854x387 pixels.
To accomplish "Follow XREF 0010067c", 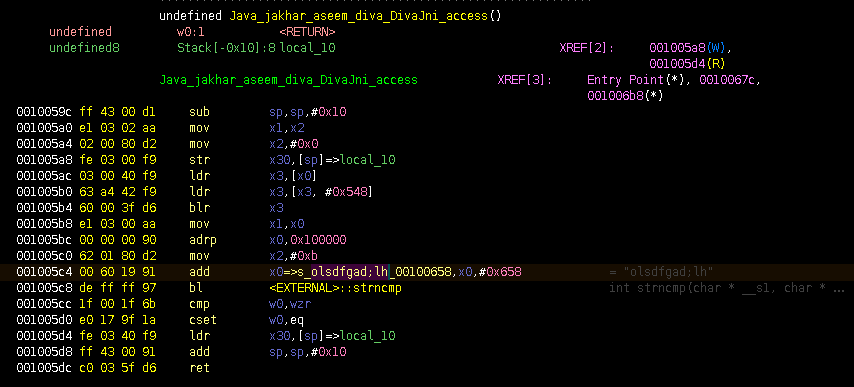I will [727, 80].
